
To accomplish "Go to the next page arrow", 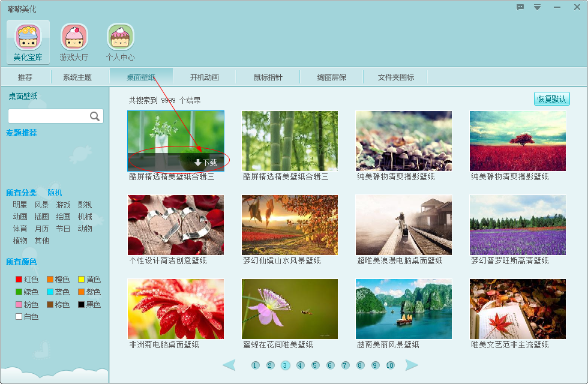I will (411, 365).
